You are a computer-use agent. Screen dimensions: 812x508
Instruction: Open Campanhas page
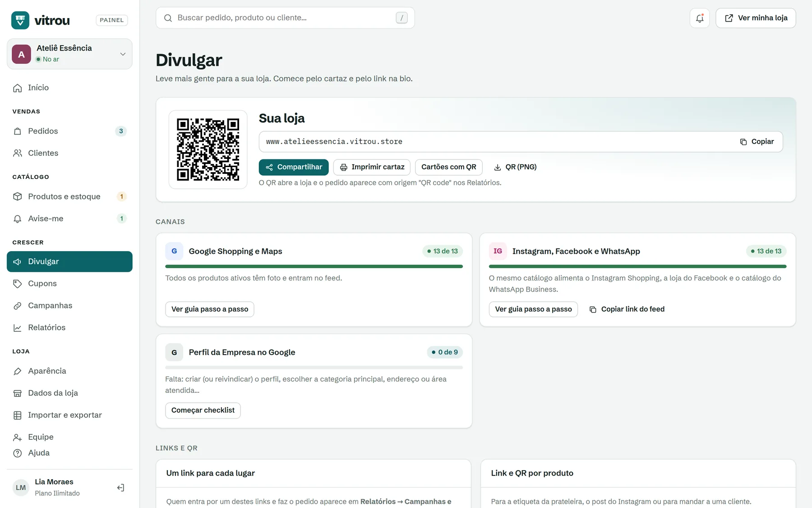69,306
